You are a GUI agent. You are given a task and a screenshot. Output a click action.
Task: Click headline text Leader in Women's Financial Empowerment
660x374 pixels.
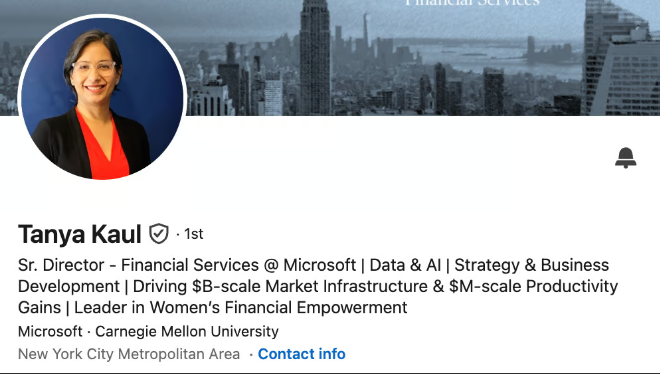tap(241, 308)
